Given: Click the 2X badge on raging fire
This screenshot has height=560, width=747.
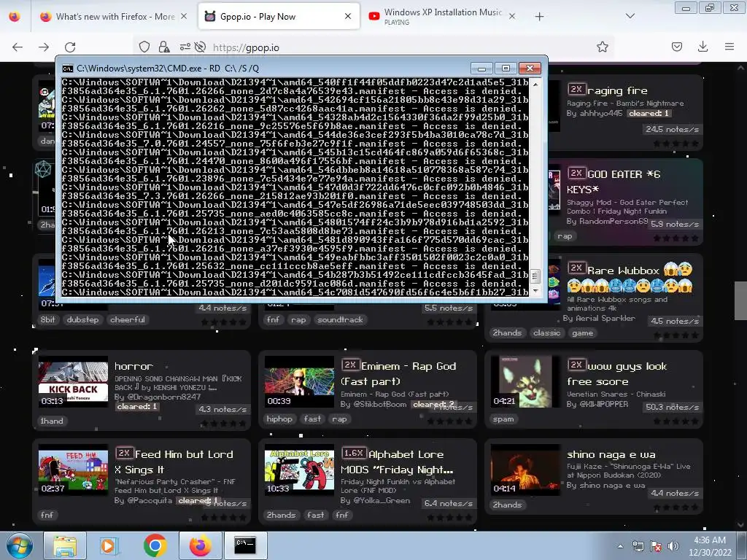Looking at the screenshot, I should 576,89.
